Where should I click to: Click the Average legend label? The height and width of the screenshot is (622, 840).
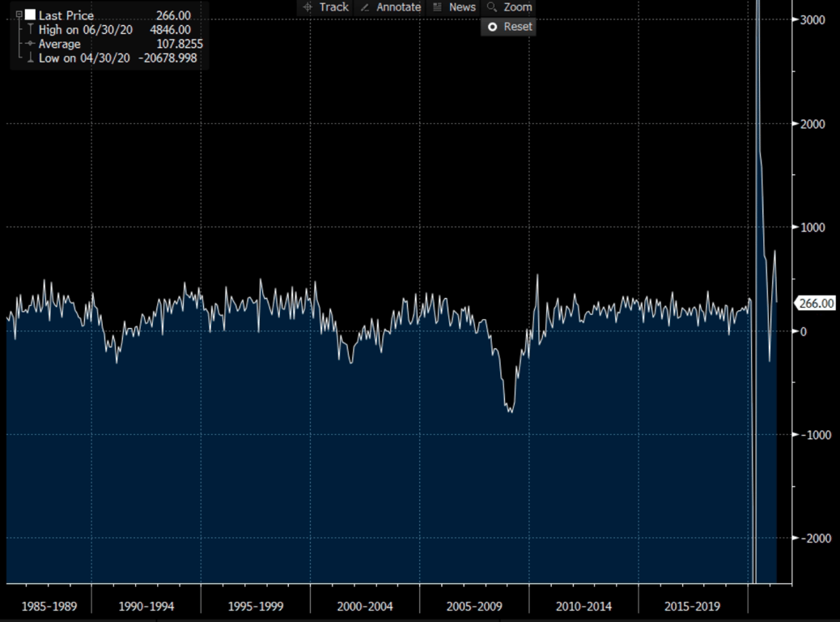click(59, 44)
